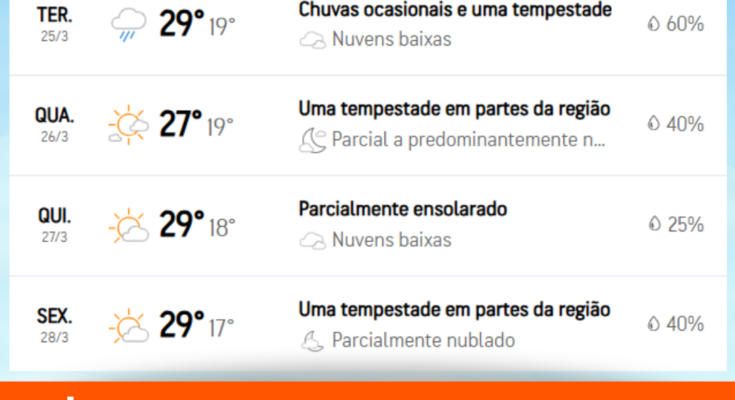Open the SEX. 28/3 daily forecast
Screen dimensions: 735x400
tap(368, 324)
